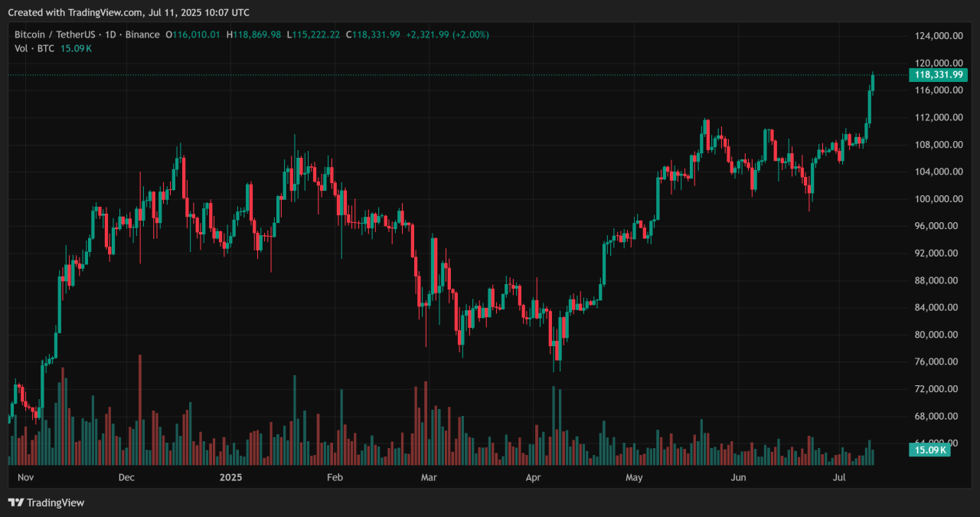
Task: Open the Created with TradingView.com header link
Action: click(x=128, y=12)
